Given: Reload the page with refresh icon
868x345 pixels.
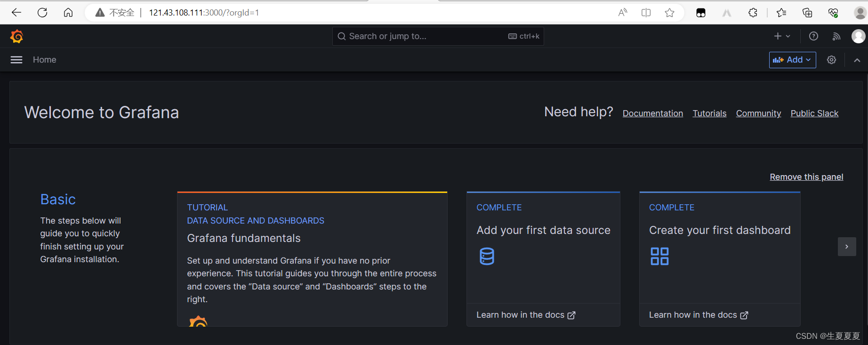Looking at the screenshot, I should point(42,13).
